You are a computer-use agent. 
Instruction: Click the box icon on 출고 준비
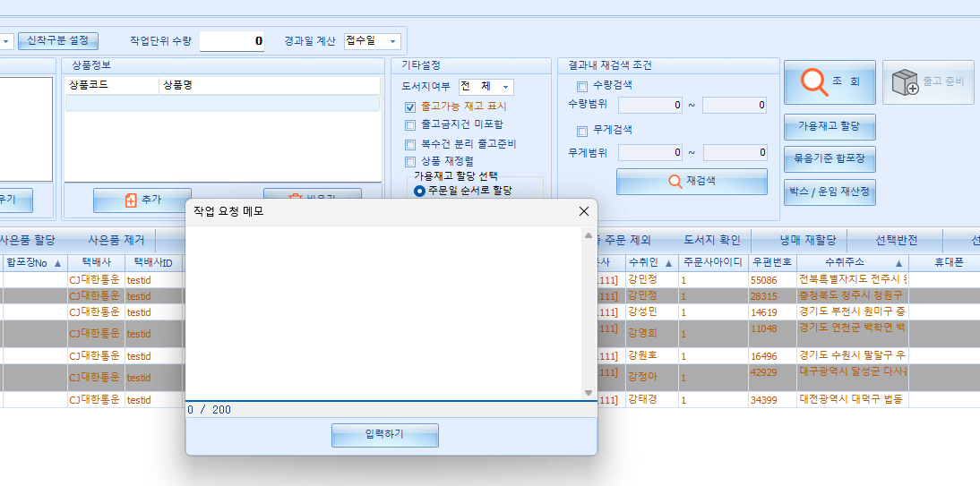(905, 82)
